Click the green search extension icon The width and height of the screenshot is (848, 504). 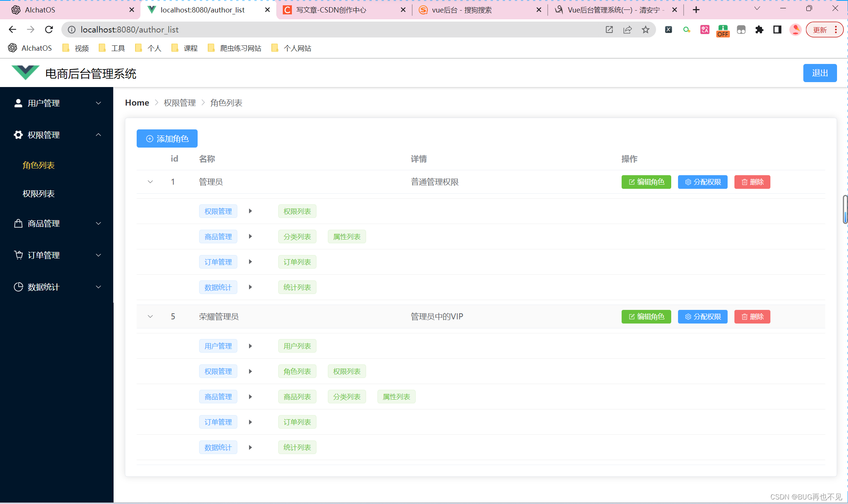[x=687, y=30]
